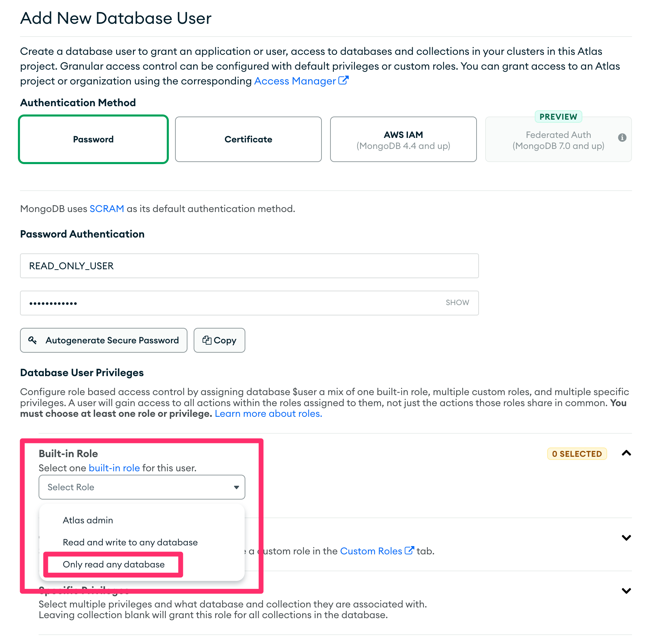Select the Certificate authentication method

pos(248,139)
